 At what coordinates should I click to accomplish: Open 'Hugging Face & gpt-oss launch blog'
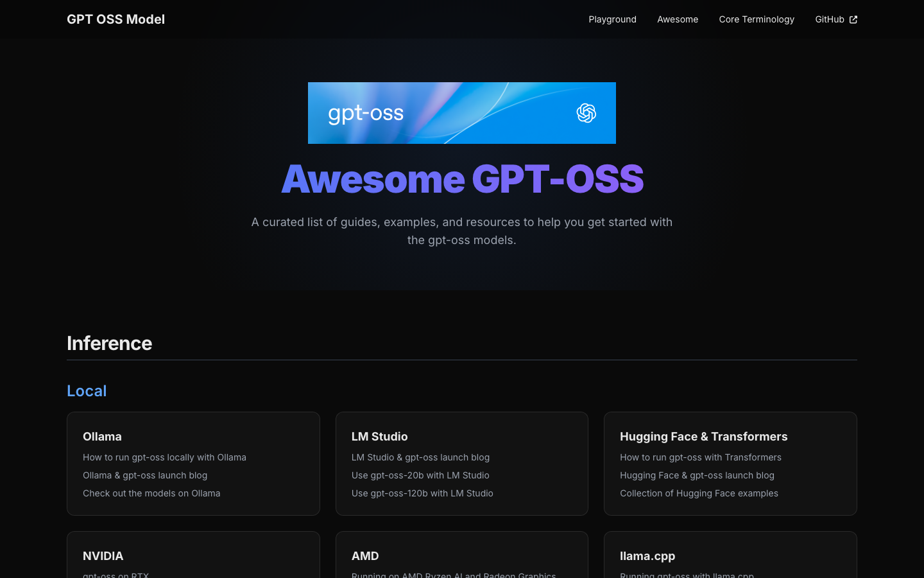(x=697, y=475)
